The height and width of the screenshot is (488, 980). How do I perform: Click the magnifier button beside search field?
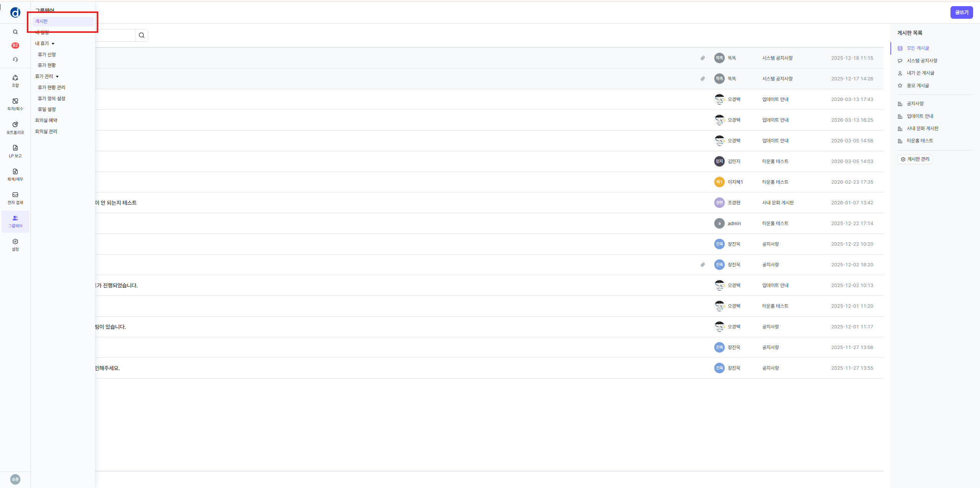pos(142,36)
